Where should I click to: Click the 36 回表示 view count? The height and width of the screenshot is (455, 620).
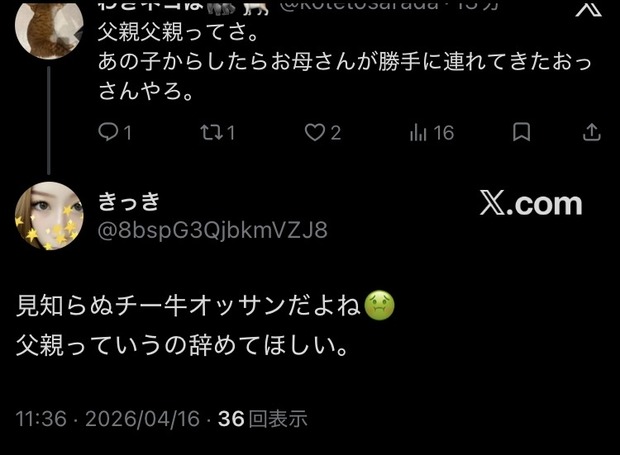pos(263,419)
